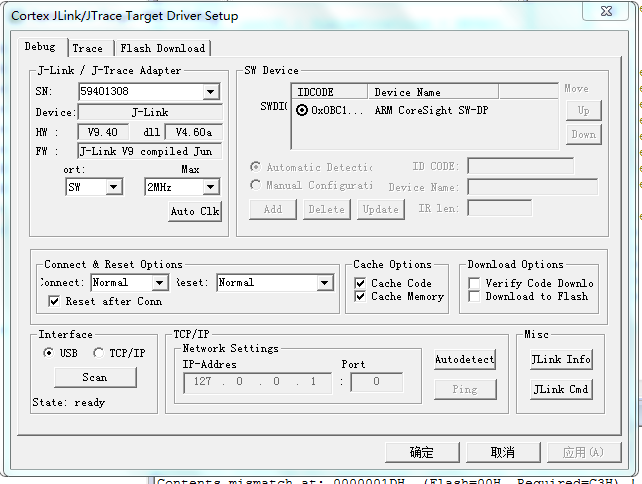Select Manual Configuration radio button
The image size is (642, 484).
pos(255,185)
